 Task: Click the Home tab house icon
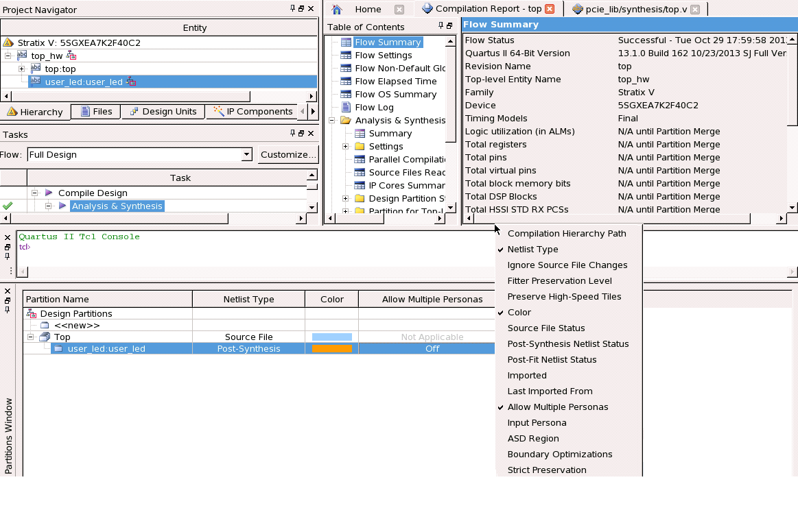pyautogui.click(x=337, y=10)
